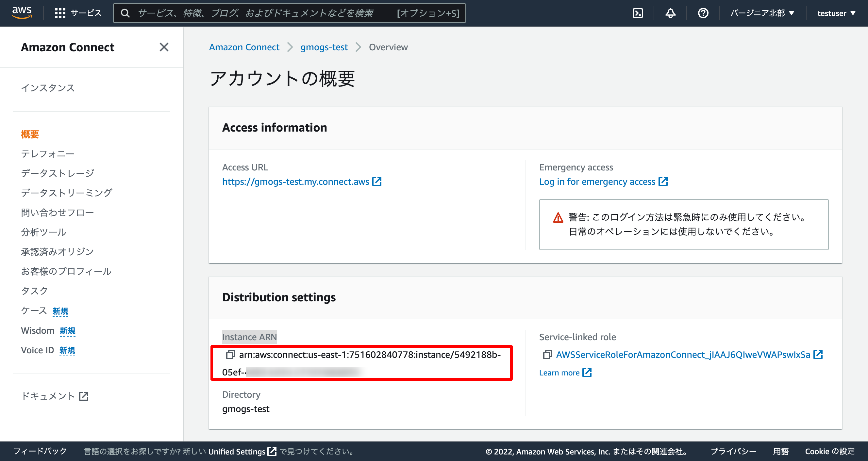Click the アカウントの概要 page heading
Image resolution: width=868 pixels, height=461 pixels.
coord(282,78)
